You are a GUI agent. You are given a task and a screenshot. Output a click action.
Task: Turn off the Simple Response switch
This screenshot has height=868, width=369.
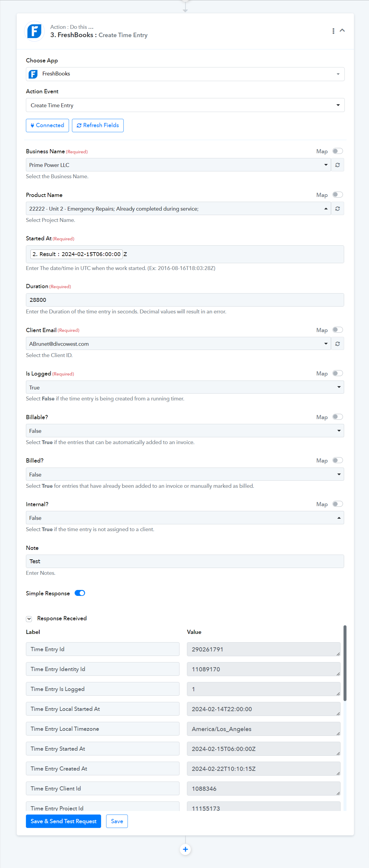click(80, 593)
